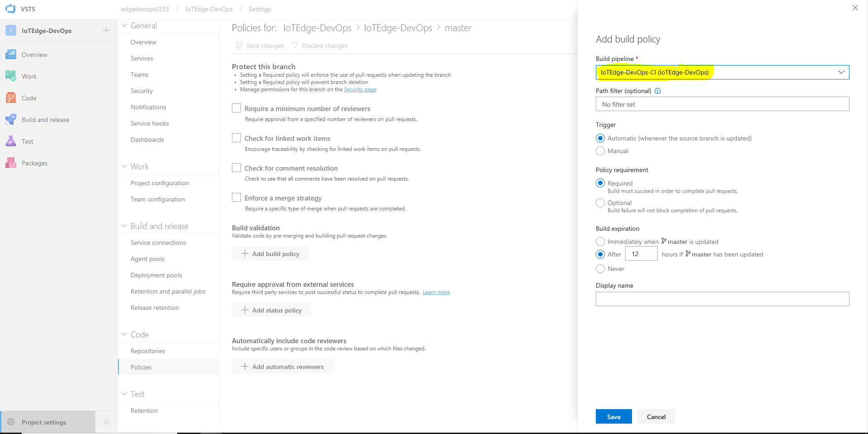
Task: Click the Display name input field
Action: click(722, 299)
